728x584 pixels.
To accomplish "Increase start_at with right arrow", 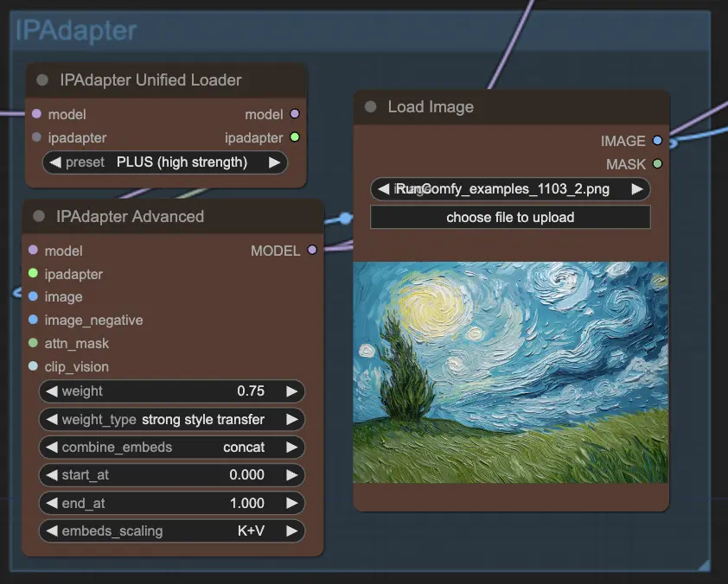I will coord(292,475).
